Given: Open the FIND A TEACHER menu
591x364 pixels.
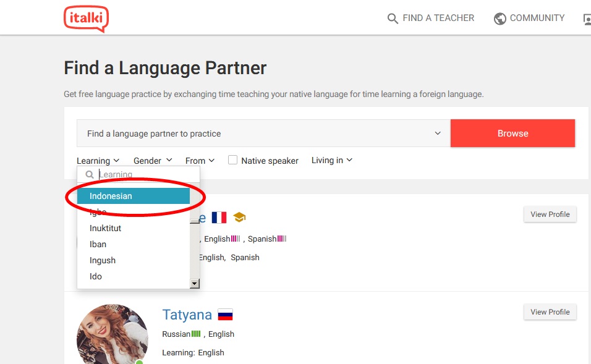Looking at the screenshot, I should pyautogui.click(x=438, y=18).
